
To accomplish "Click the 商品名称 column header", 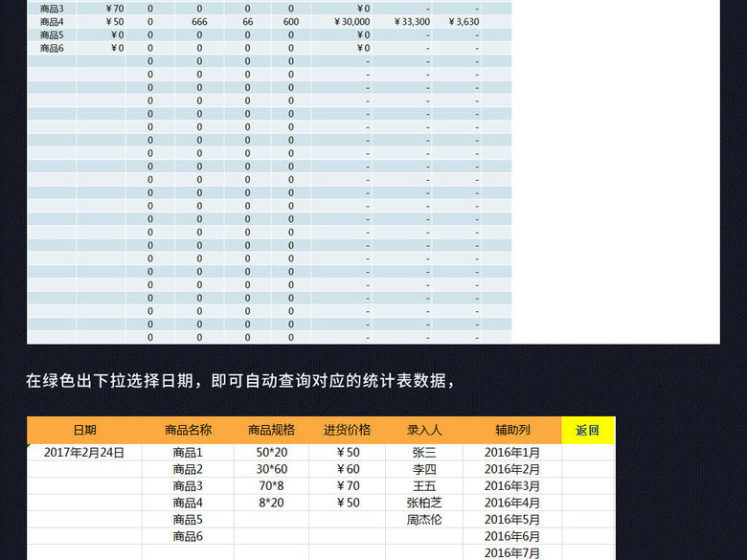I will pyautogui.click(x=188, y=431).
